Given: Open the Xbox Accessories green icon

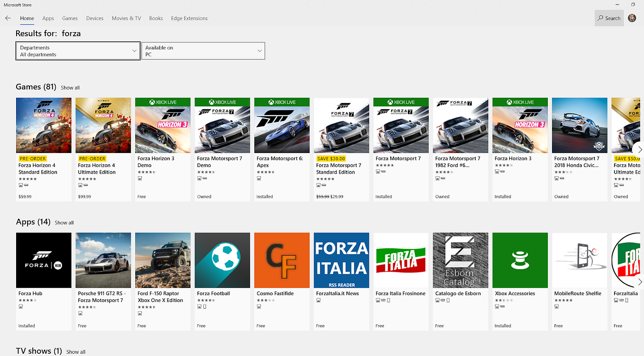Looking at the screenshot, I should pyautogui.click(x=520, y=260).
